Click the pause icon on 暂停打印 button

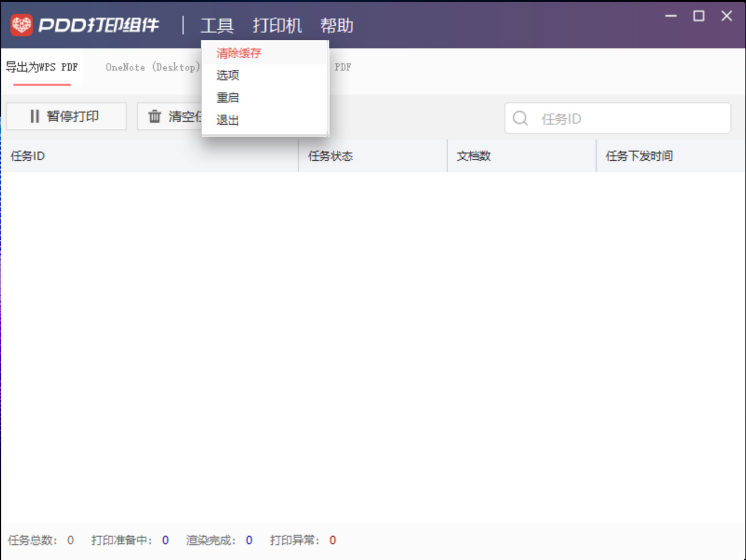click(x=35, y=116)
